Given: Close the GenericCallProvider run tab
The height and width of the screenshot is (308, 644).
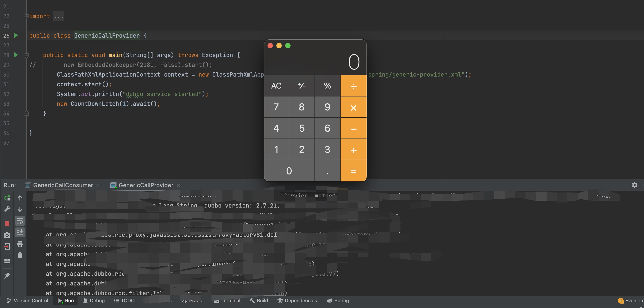Looking at the screenshot, I should 178,185.
